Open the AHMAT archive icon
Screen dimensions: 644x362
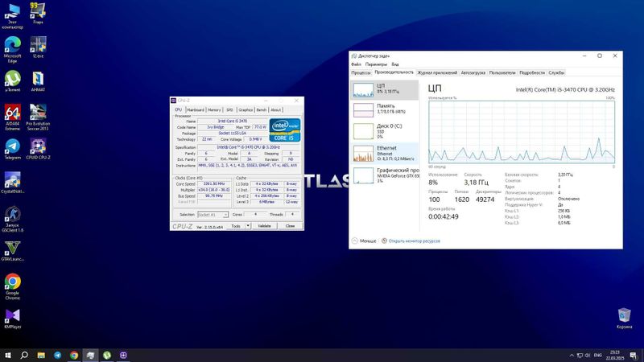point(38,81)
